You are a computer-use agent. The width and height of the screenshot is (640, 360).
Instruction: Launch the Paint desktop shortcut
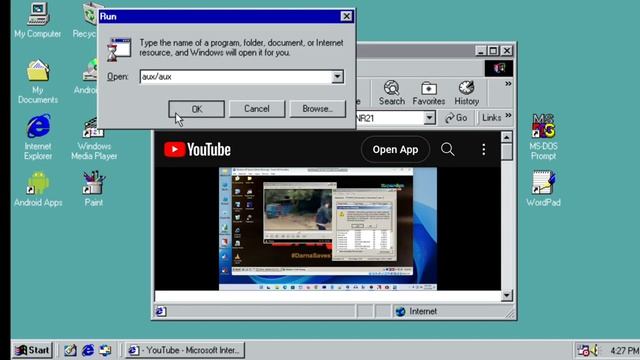[94, 189]
